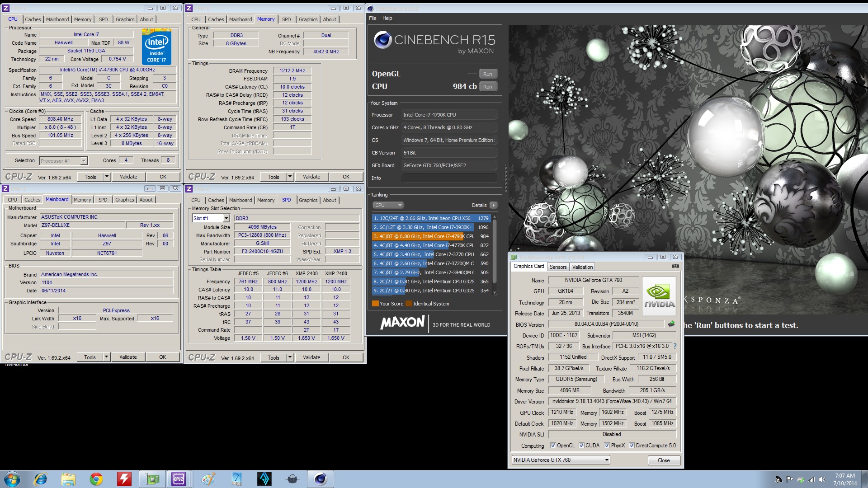This screenshot has height=488, width=868.
Task: Take a GPU-Z screenshot with the camera icon
Action: (675, 266)
